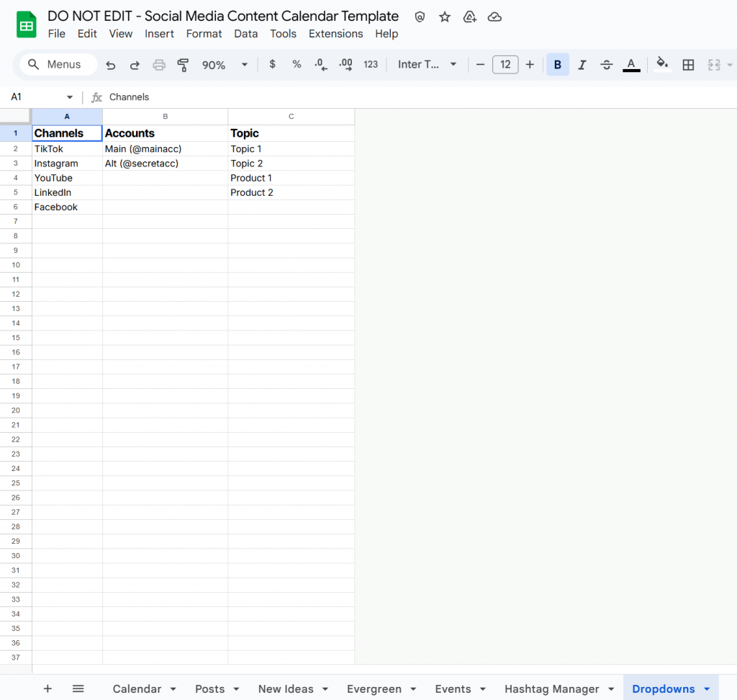
Task: Apply currency format
Action: (x=272, y=64)
